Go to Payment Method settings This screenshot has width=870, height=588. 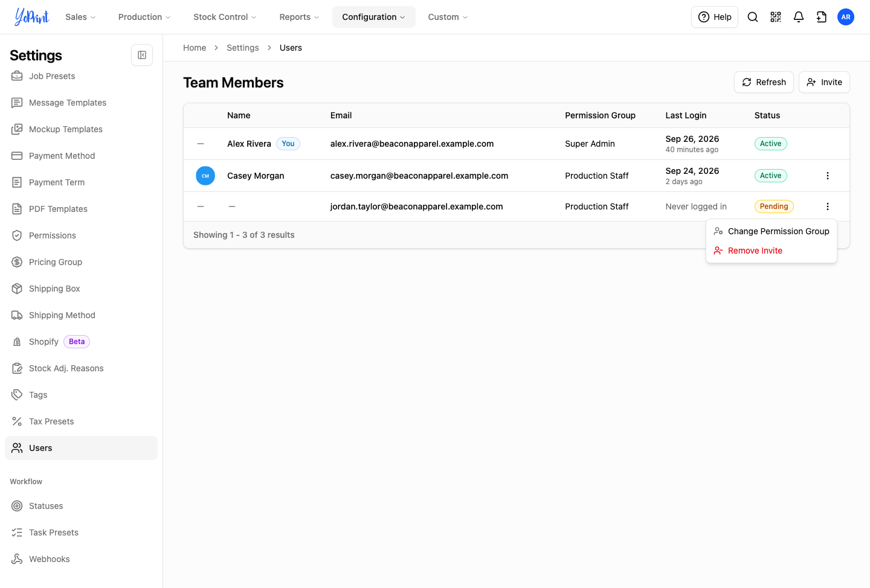81,156
